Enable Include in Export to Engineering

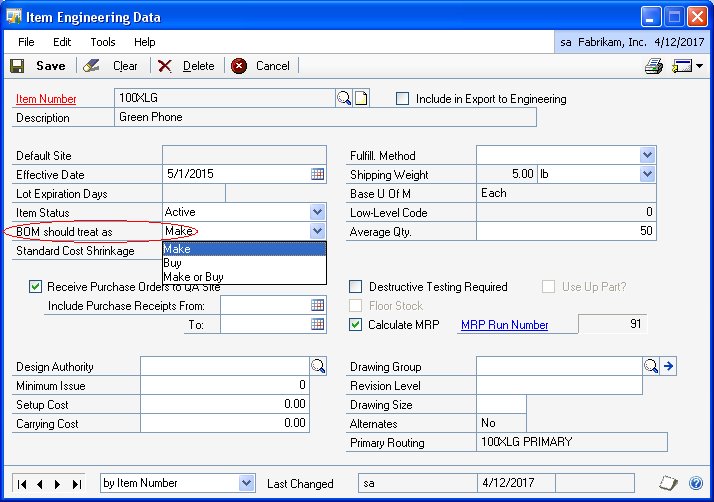click(402, 98)
